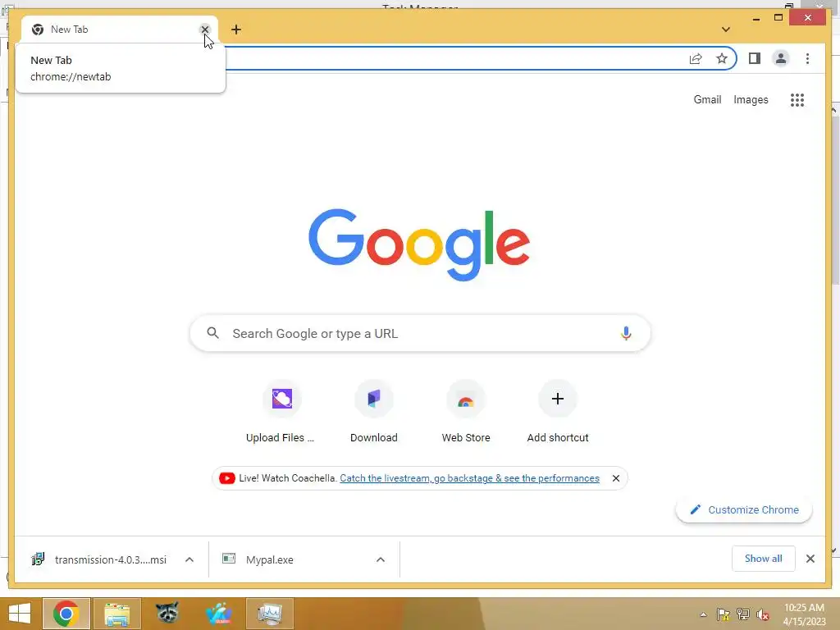
Task: Dismiss the Coachella promo banner
Action: (616, 478)
